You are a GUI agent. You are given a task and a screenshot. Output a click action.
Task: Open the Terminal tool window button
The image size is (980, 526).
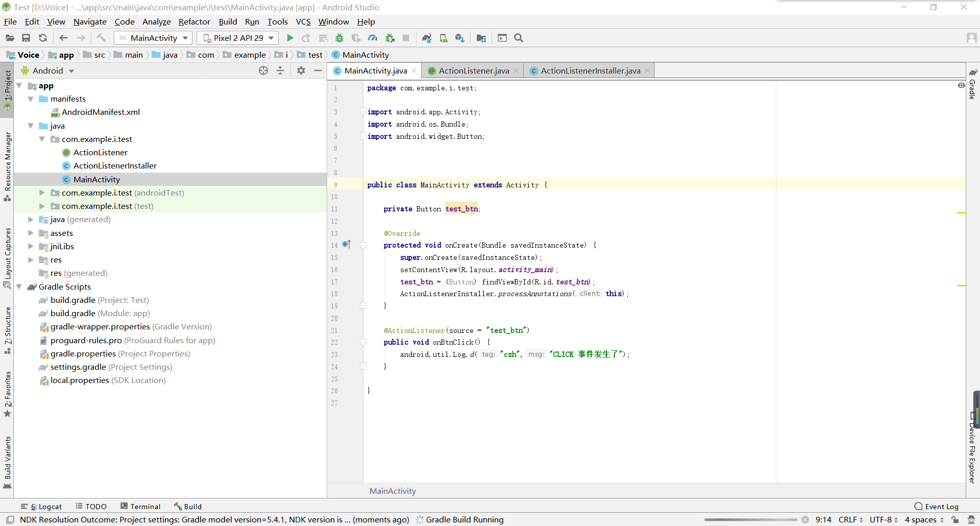(x=140, y=506)
